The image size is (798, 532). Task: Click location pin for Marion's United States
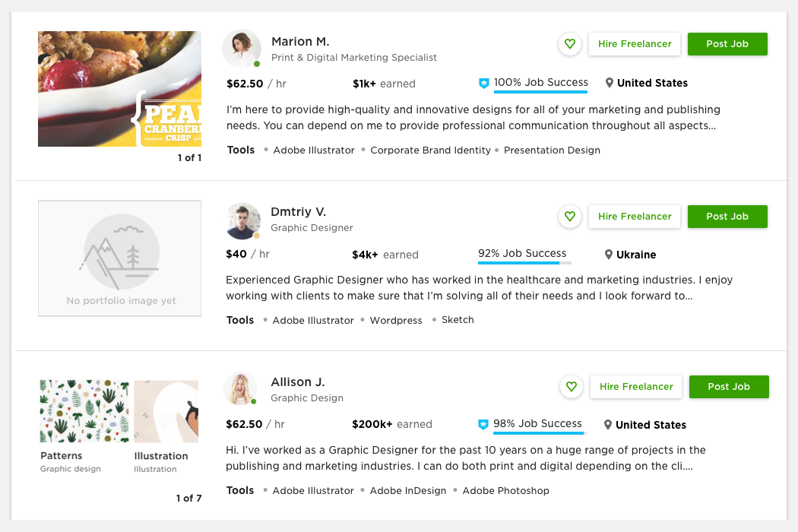(610, 83)
